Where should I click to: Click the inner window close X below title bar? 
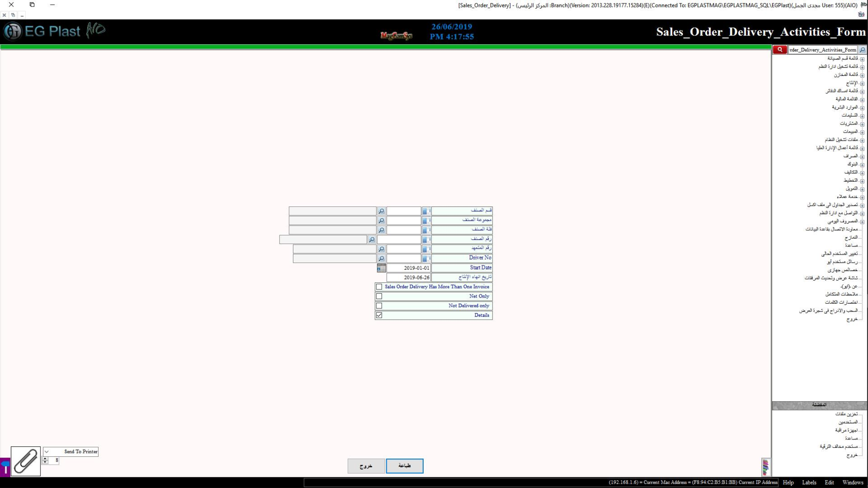tap(4, 15)
